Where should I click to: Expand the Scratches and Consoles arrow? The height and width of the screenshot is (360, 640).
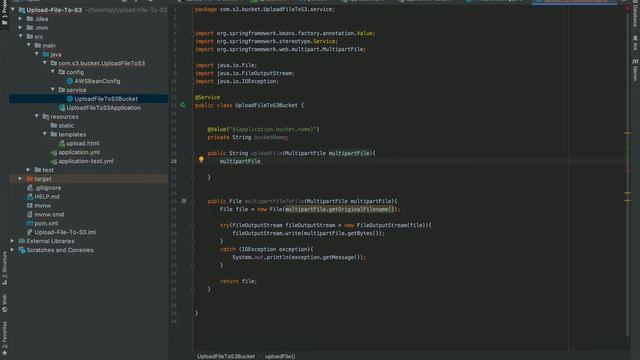(x=13, y=250)
